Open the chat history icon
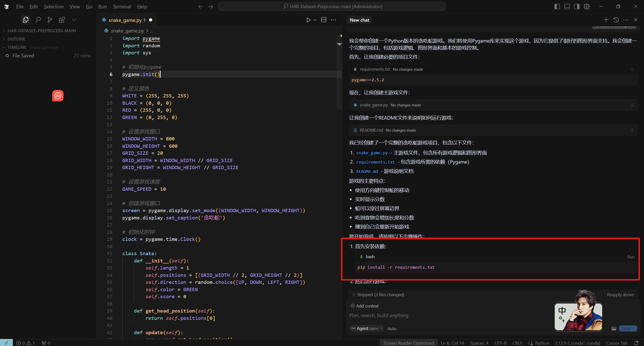 [616, 20]
